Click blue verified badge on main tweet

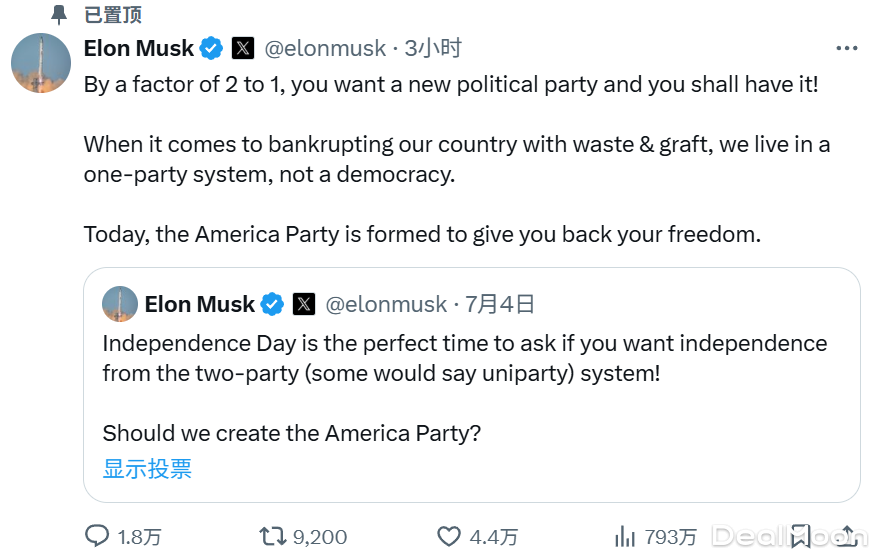pos(211,48)
